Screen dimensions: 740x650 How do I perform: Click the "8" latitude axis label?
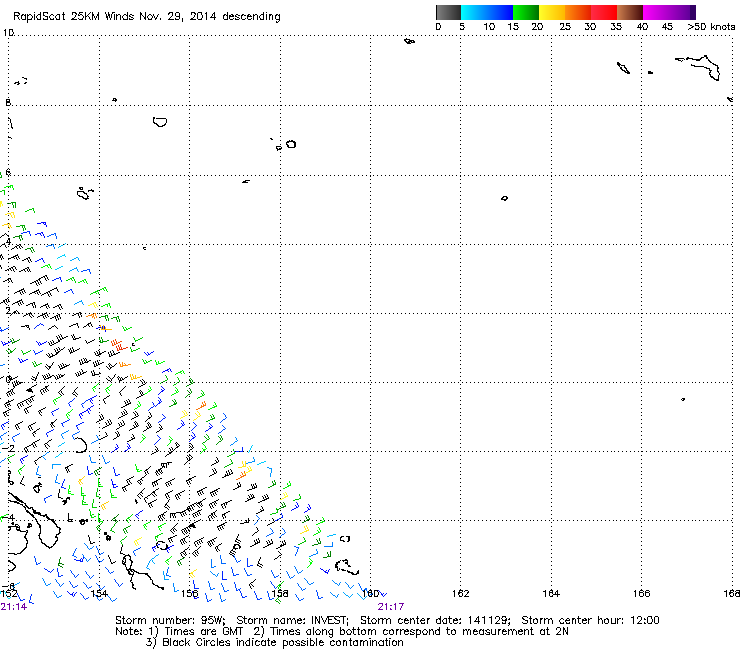point(8,102)
